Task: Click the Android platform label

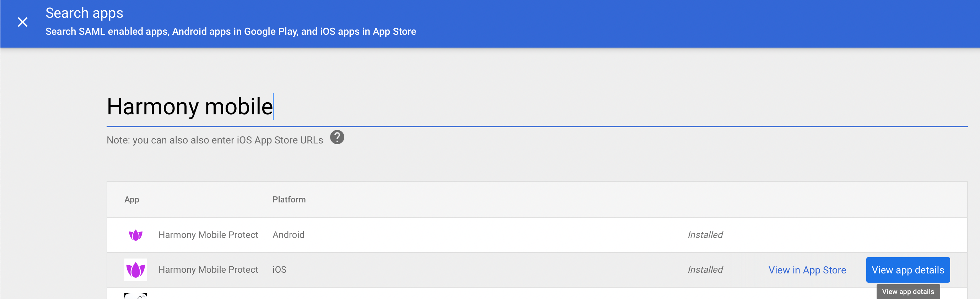Action: pyautogui.click(x=288, y=235)
